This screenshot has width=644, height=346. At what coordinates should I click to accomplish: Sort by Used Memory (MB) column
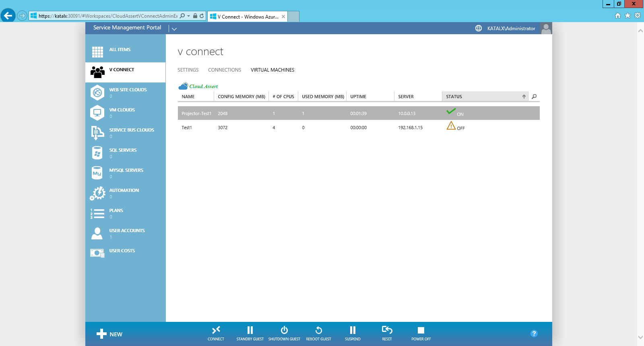(x=323, y=97)
